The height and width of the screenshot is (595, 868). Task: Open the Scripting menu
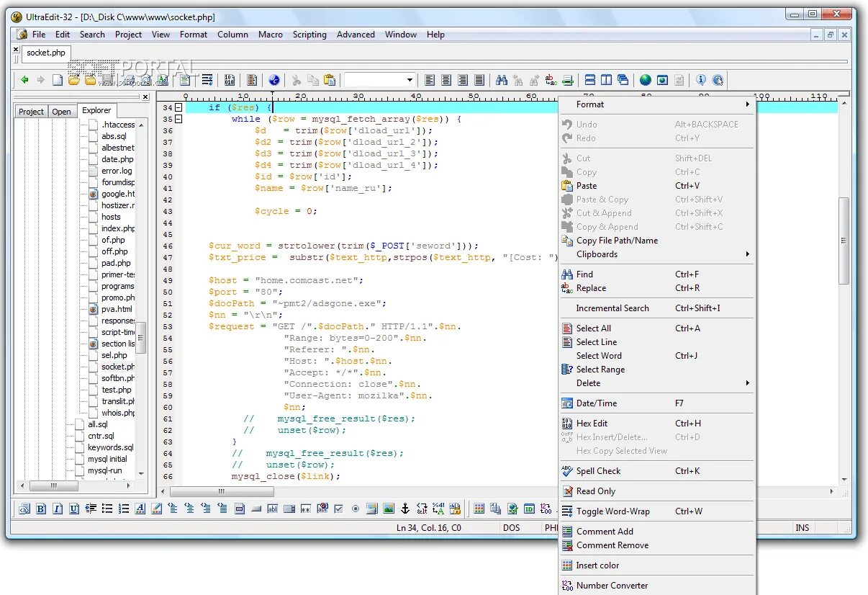click(x=309, y=34)
